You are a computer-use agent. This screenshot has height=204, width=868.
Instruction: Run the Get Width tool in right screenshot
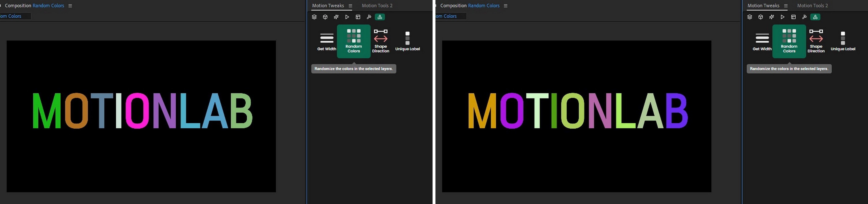762,42
